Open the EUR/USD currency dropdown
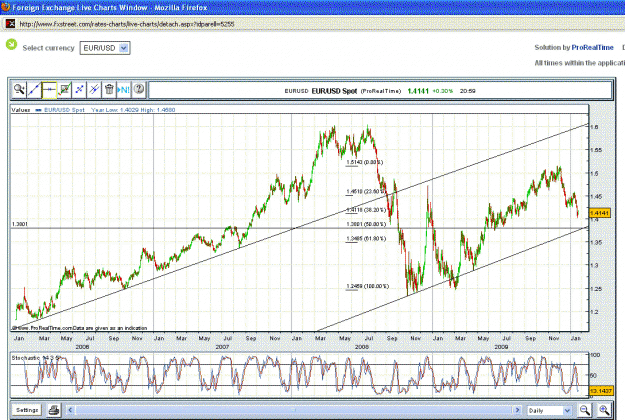625x420 pixels. [105, 48]
